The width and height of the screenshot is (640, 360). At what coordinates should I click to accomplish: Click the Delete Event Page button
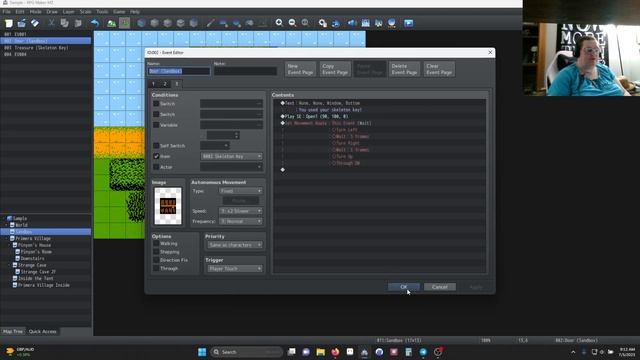(x=404, y=69)
